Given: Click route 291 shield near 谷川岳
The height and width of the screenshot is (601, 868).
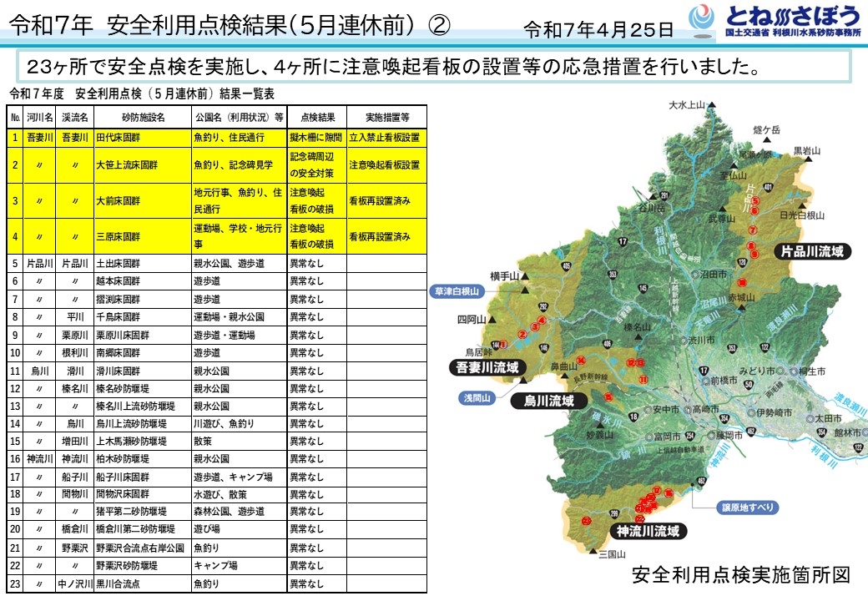Looking at the screenshot, I should (664, 195).
